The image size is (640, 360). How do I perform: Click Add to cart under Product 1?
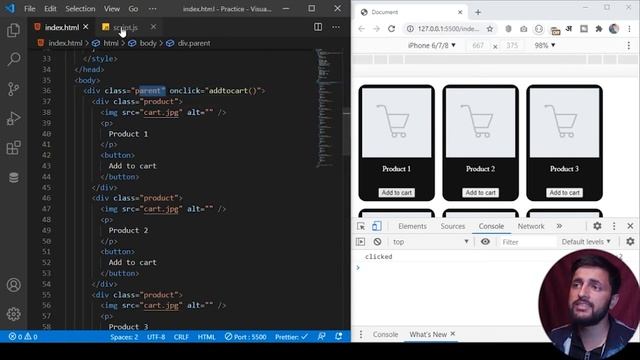[397, 193]
